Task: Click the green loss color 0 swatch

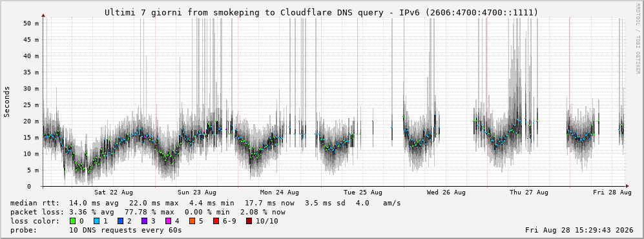Action: [x=73, y=221]
